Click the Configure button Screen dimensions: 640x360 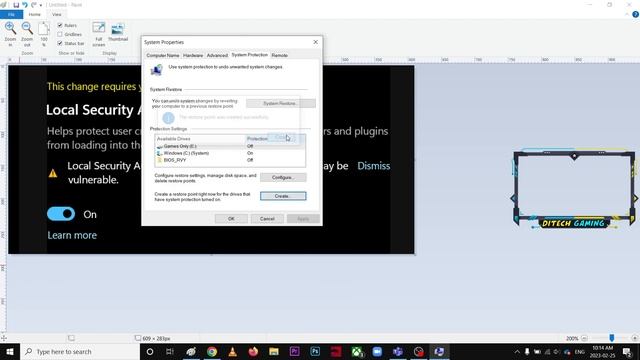(283, 178)
